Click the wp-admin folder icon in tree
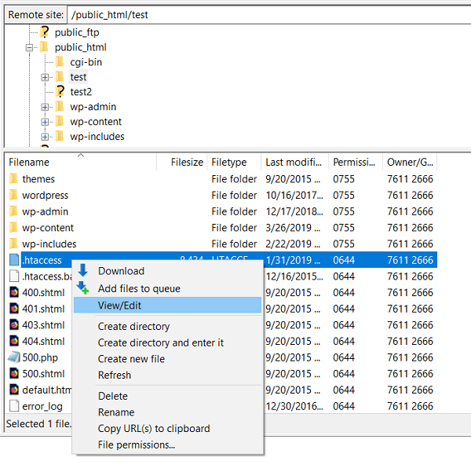471x476 pixels. tap(60, 106)
